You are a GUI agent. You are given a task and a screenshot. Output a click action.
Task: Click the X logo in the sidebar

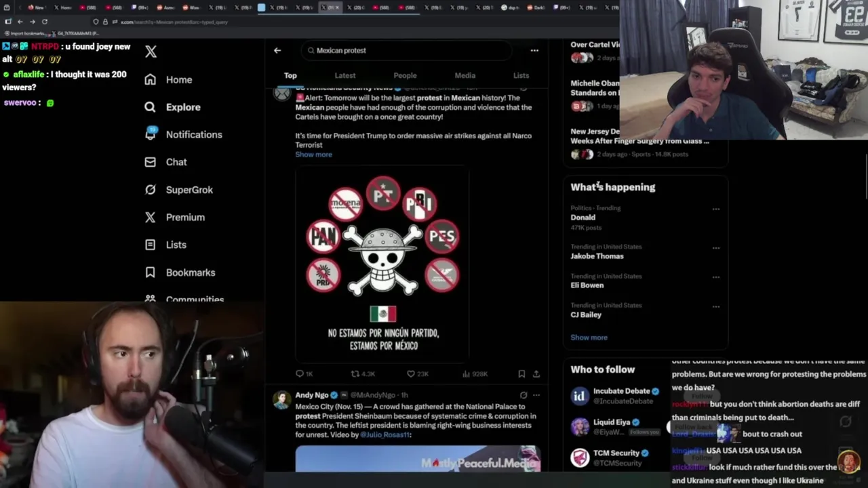(x=151, y=52)
